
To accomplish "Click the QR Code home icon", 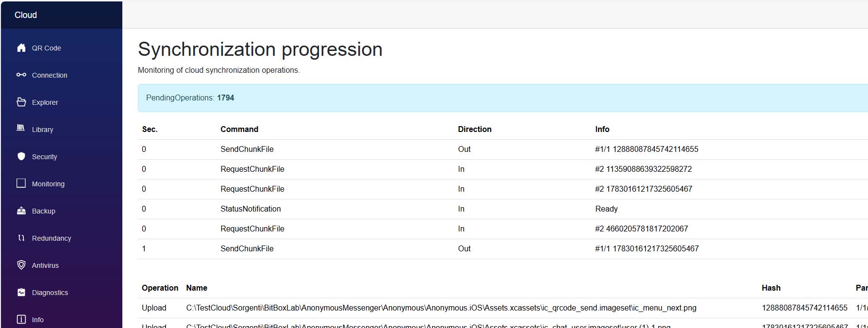I will pos(21,48).
